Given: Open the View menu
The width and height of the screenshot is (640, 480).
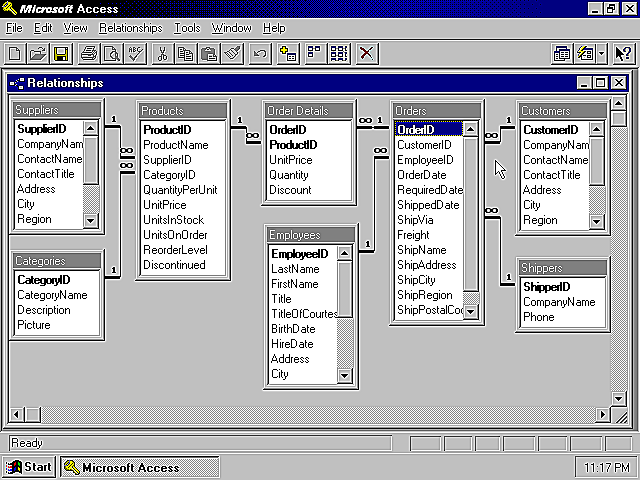Looking at the screenshot, I should pyautogui.click(x=75, y=28).
